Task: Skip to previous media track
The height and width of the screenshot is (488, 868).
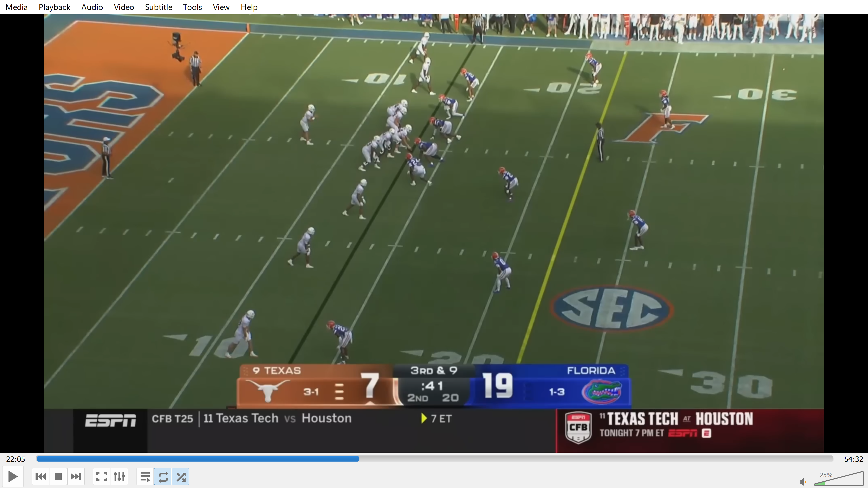Action: click(x=40, y=476)
